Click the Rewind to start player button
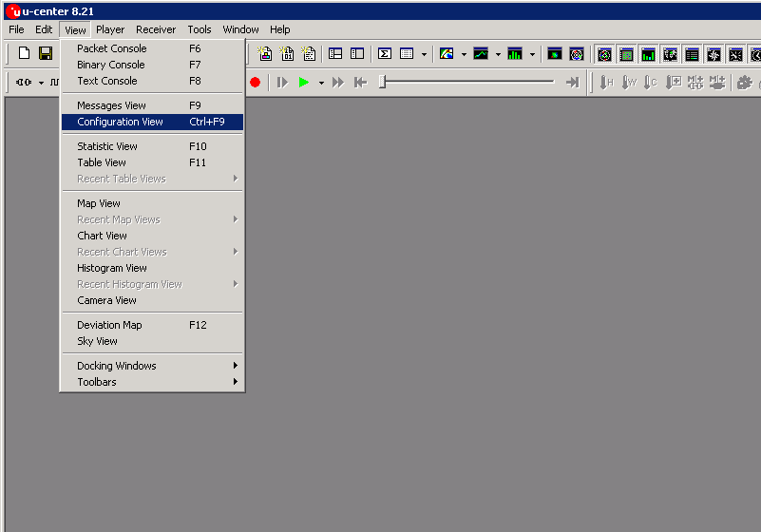This screenshot has width=761, height=532. [x=360, y=83]
